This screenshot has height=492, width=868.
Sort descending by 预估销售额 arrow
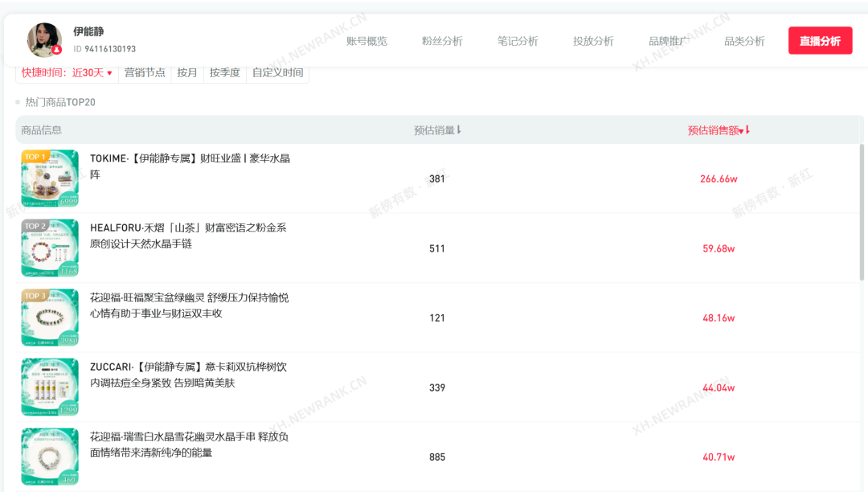748,130
